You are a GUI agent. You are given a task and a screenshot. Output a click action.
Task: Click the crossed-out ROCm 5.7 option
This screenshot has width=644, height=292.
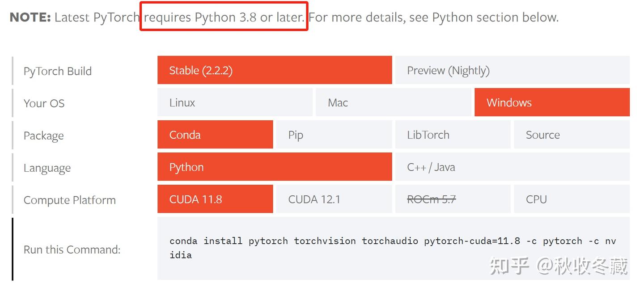tap(453, 199)
